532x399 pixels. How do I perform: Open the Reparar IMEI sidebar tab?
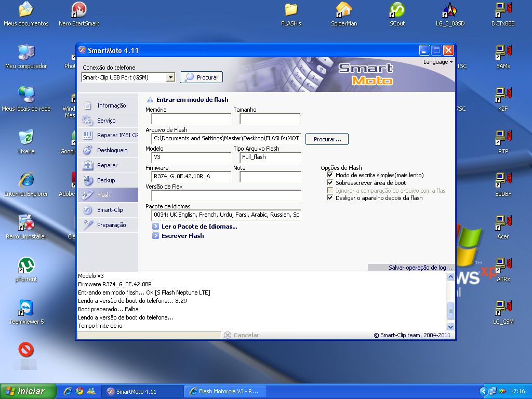tap(108, 135)
